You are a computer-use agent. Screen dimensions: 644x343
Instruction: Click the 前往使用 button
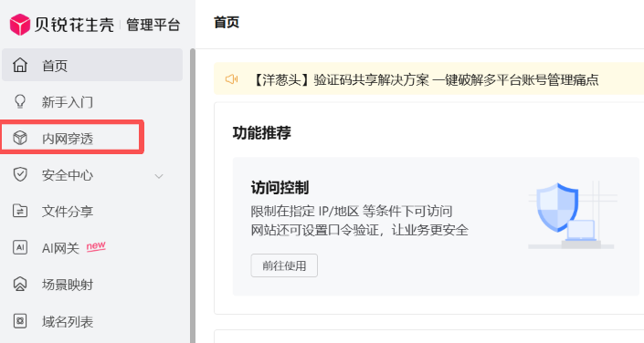coord(284,265)
